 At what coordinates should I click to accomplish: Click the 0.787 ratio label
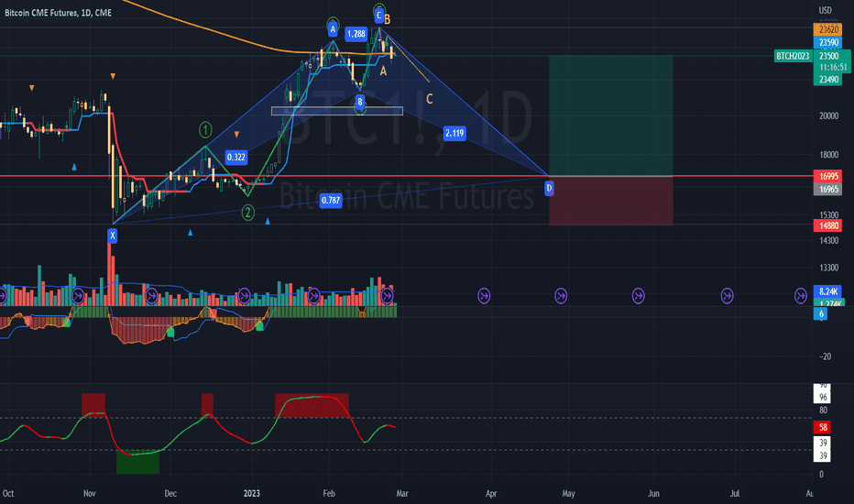point(331,200)
